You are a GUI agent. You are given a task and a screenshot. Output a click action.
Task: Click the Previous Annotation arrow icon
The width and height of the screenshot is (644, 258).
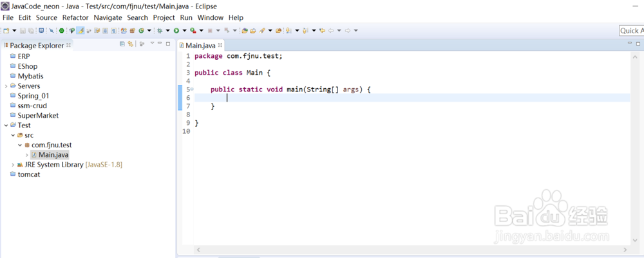pyautogui.click(x=305, y=30)
